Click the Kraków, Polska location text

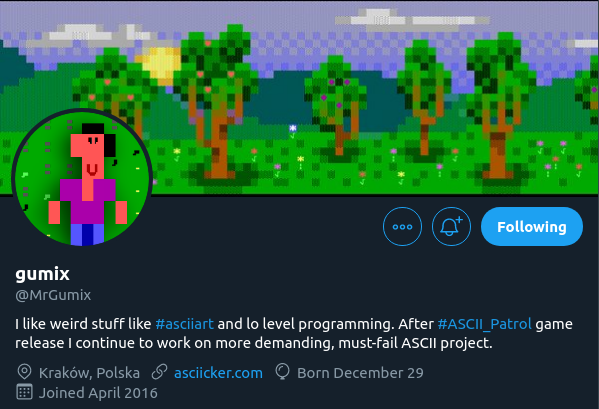coord(89,373)
